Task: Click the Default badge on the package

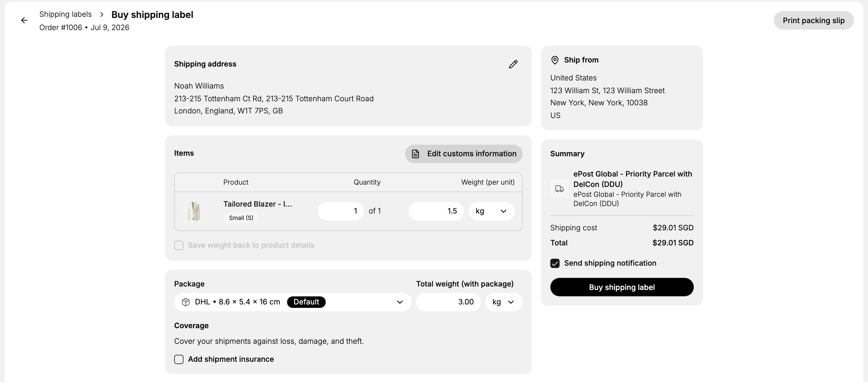Action: pyautogui.click(x=306, y=302)
